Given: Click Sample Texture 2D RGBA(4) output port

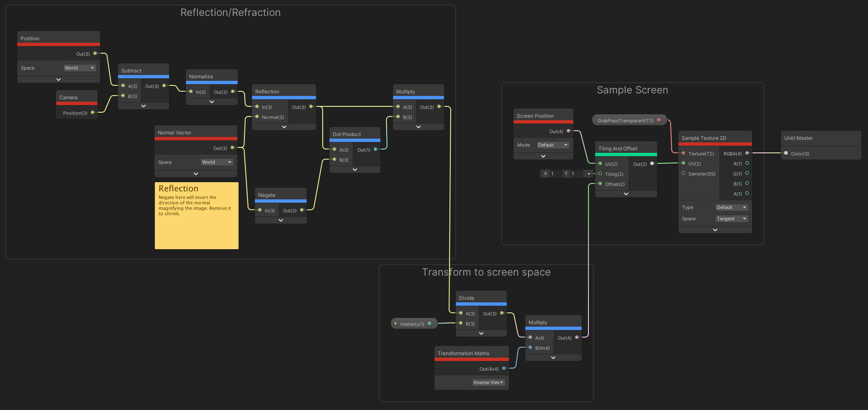Looking at the screenshot, I should [x=747, y=153].
